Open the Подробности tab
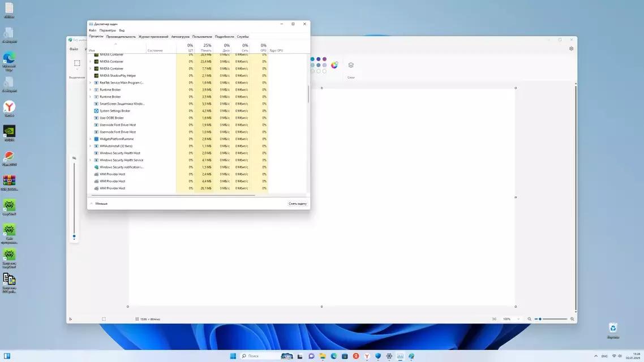 pos(224,37)
